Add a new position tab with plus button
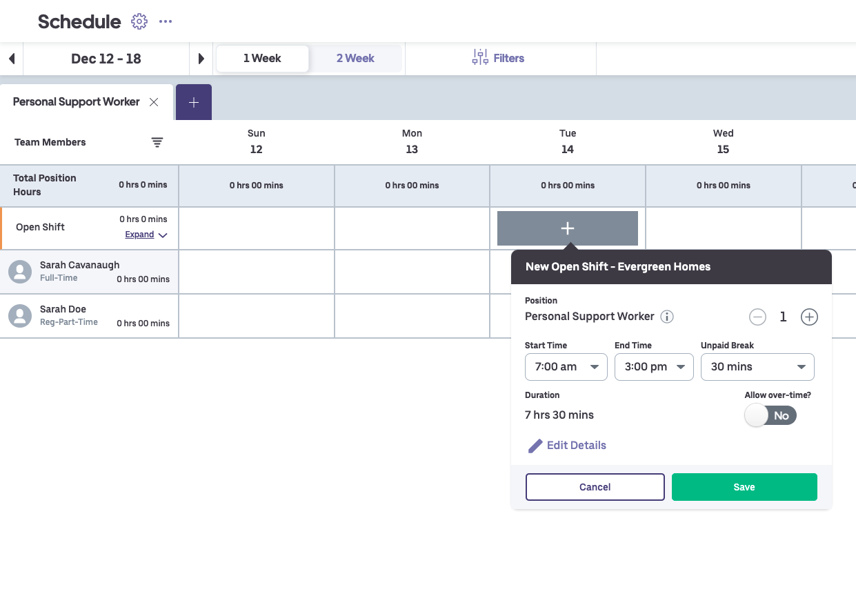The image size is (856, 616). tap(194, 102)
